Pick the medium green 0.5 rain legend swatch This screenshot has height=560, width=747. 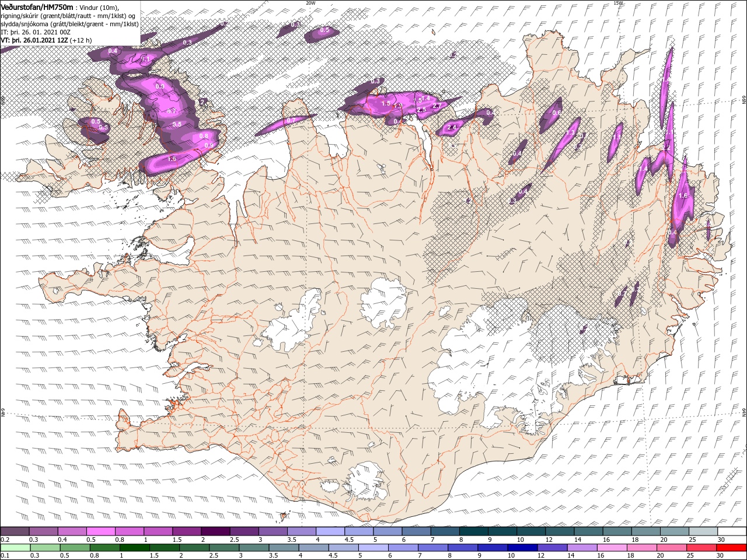(x=75, y=548)
